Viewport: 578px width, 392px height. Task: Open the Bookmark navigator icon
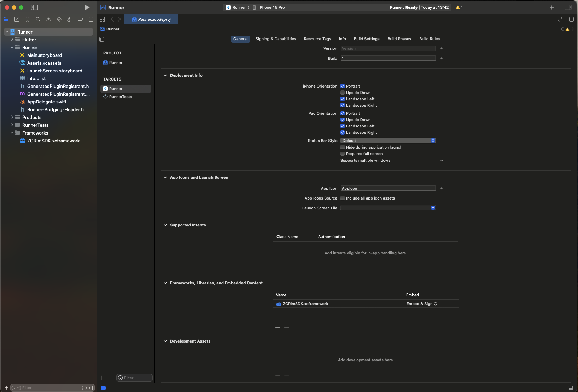(x=27, y=19)
